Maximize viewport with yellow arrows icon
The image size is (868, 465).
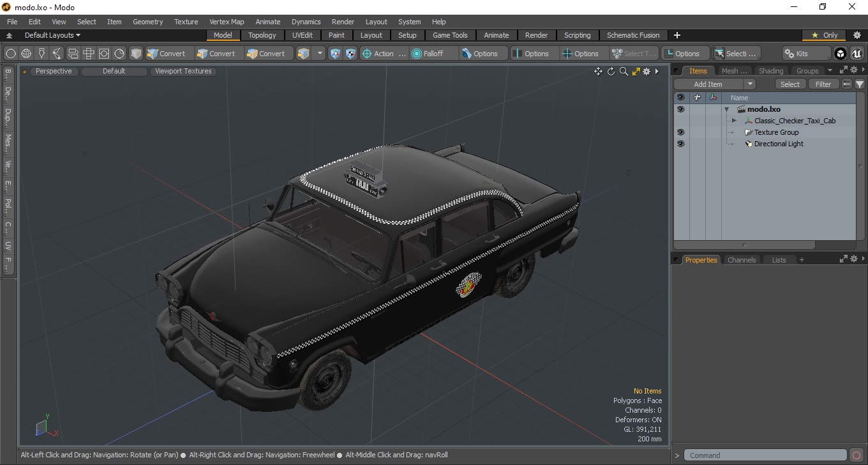coord(636,72)
